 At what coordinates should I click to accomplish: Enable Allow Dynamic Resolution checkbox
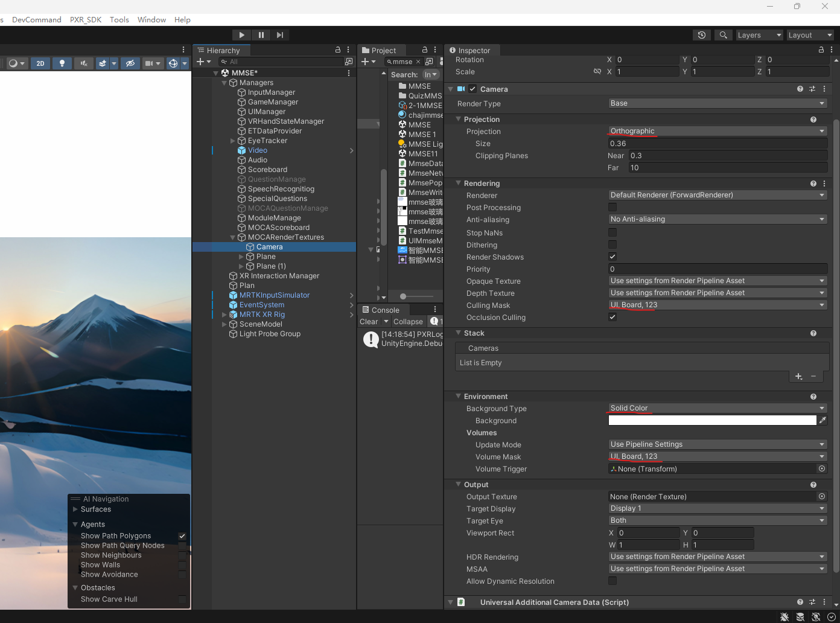[x=612, y=581]
